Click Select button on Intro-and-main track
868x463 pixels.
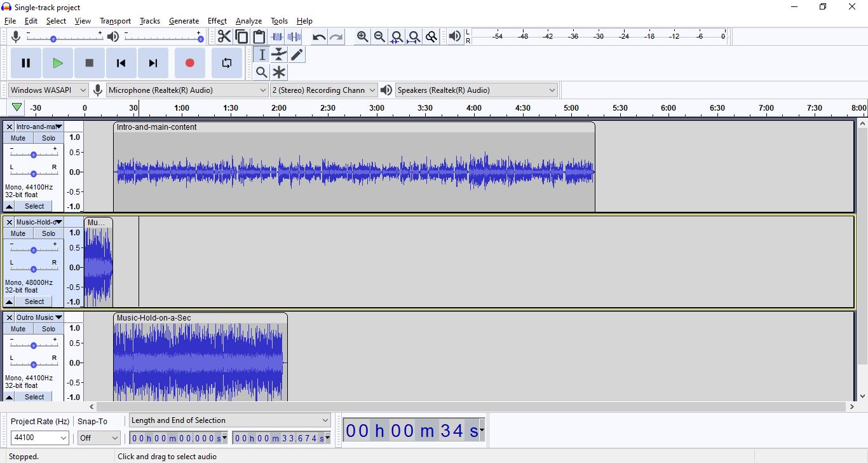(35, 206)
